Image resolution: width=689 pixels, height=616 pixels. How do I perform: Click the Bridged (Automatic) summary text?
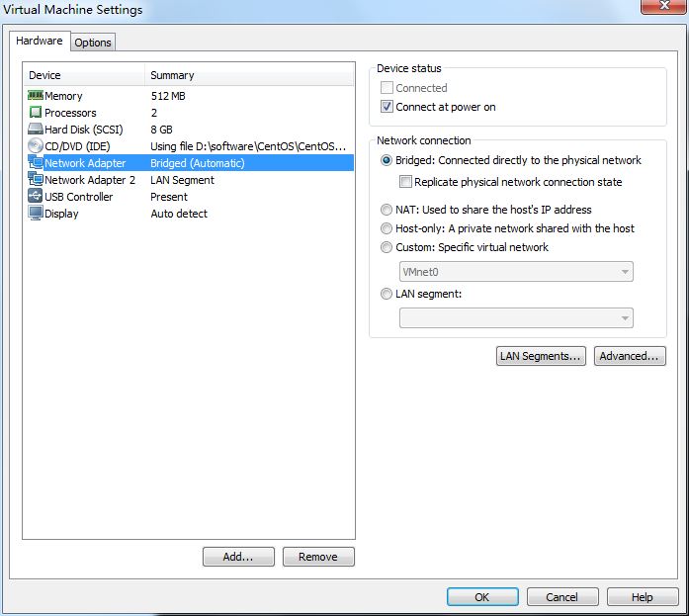(198, 163)
